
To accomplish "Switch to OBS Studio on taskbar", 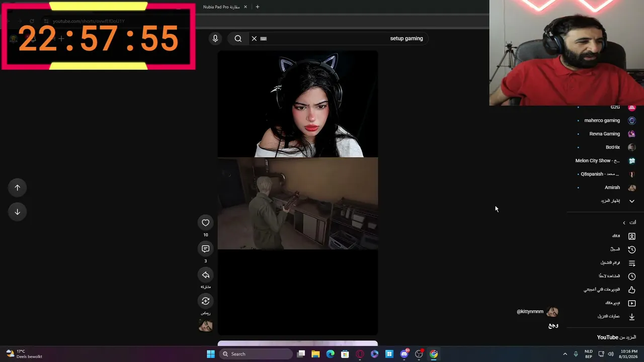I will pyautogui.click(x=419, y=354).
